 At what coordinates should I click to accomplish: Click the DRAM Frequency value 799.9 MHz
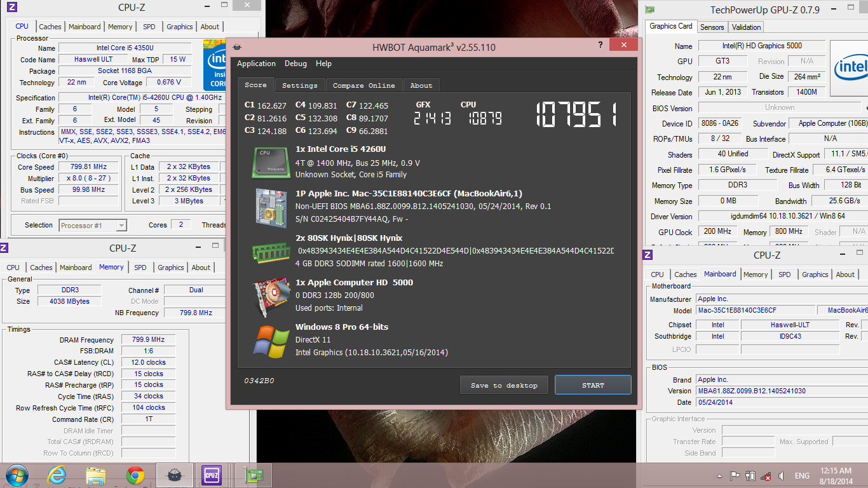coord(147,340)
